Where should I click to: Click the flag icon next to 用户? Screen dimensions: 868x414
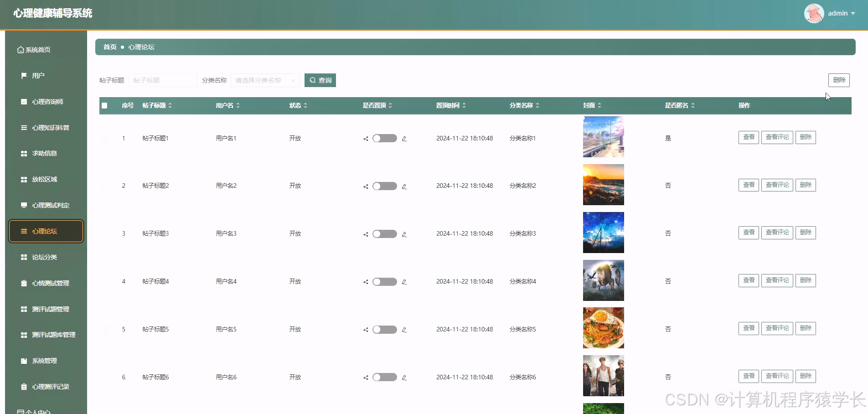(x=24, y=76)
